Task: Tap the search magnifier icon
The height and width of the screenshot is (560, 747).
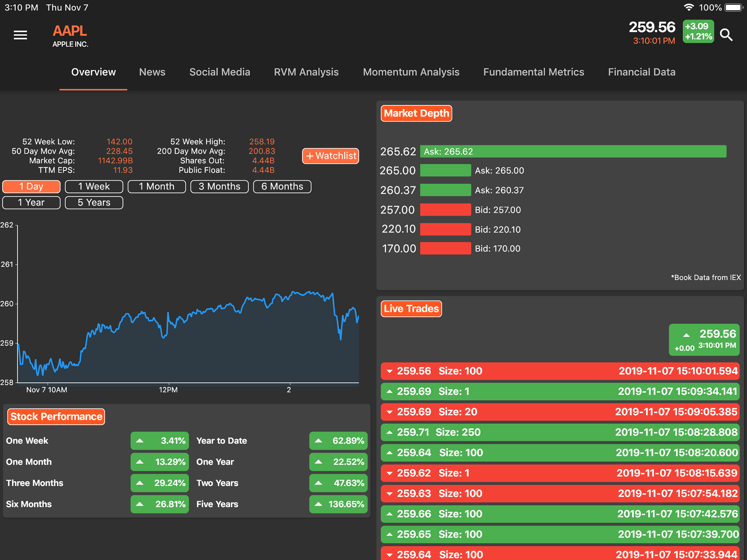Action: [726, 35]
